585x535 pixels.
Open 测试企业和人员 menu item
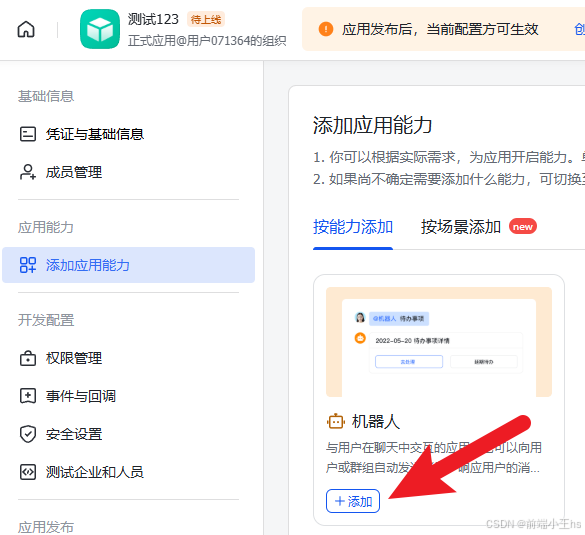pyautogui.click(x=128, y=472)
